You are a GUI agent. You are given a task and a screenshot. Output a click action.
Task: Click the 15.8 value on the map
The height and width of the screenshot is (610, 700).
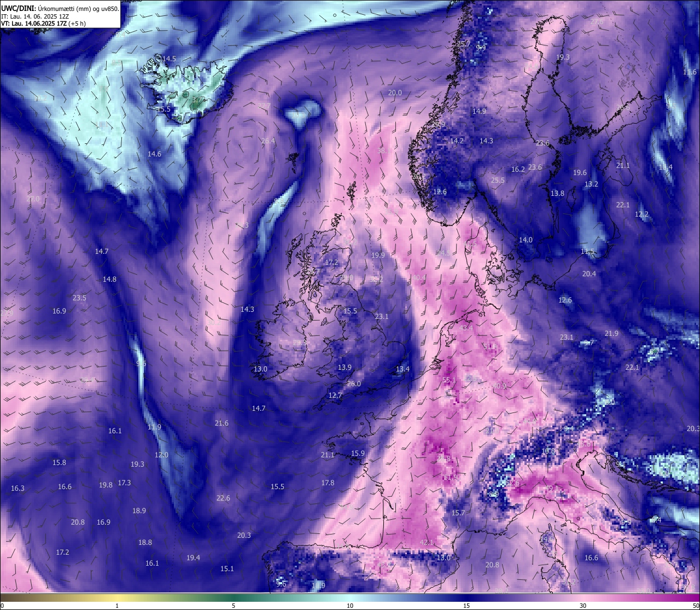(59, 463)
